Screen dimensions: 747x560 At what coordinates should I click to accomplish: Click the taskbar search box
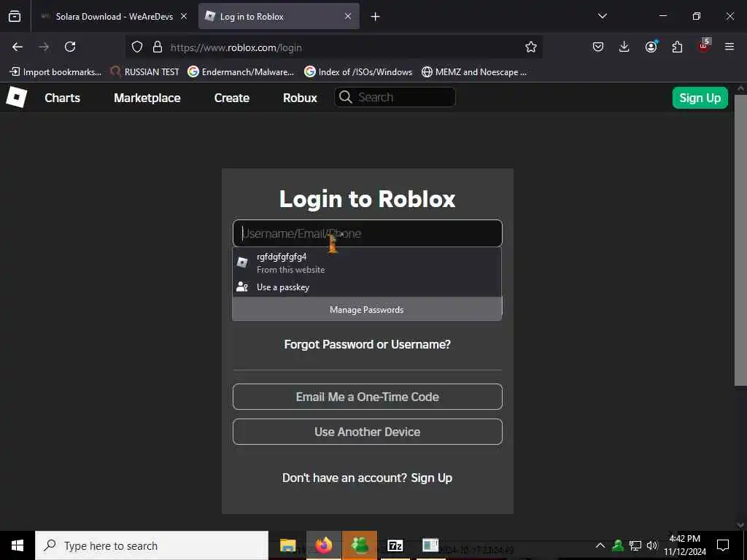pos(152,545)
